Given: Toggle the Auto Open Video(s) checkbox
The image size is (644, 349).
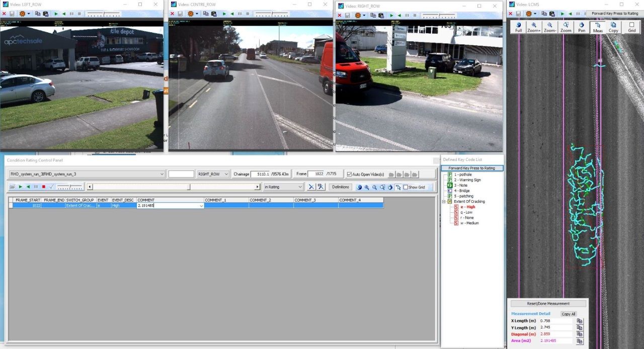Looking at the screenshot, I should point(350,174).
